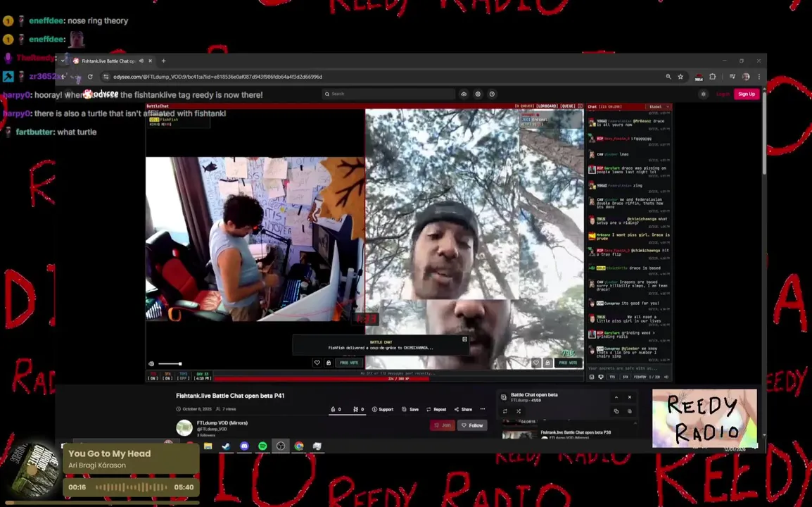Click the Odysee logo in the header
This screenshot has width=812, height=507.
coord(101,94)
